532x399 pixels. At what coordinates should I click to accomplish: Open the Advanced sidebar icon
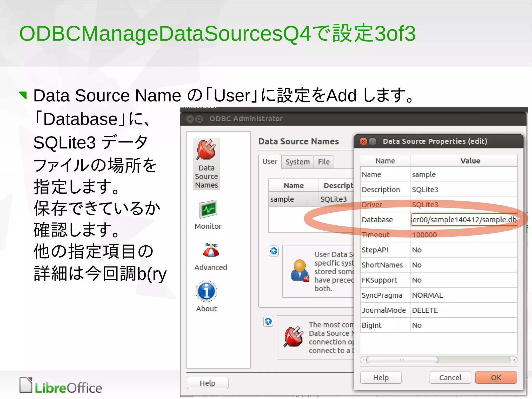click(x=211, y=257)
